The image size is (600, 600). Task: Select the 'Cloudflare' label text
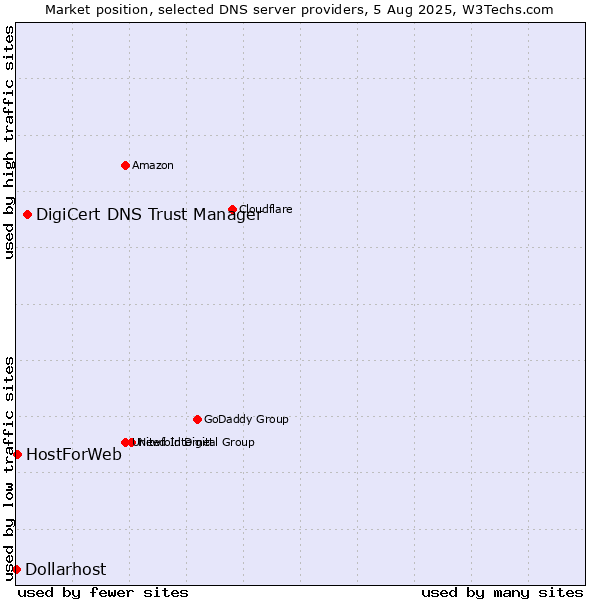pos(266,209)
